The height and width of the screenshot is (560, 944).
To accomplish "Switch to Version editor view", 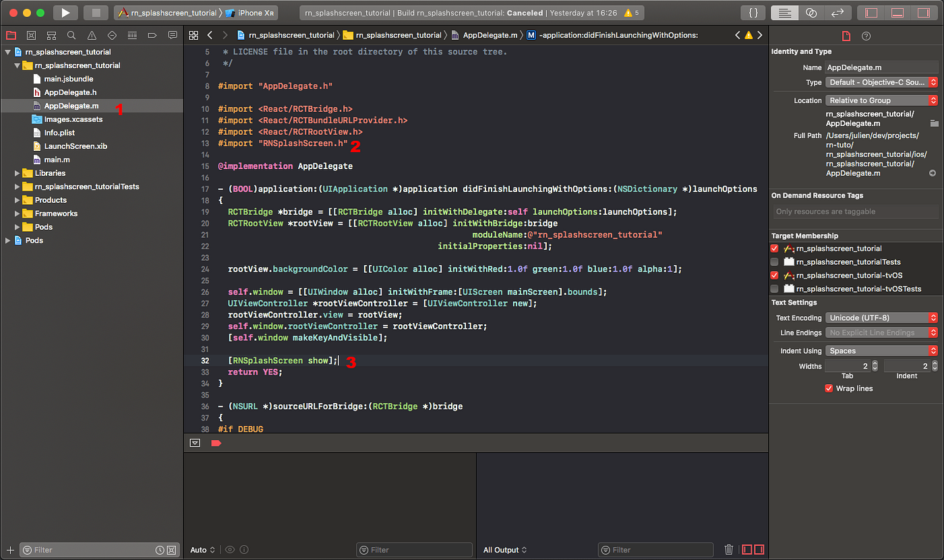I will click(x=837, y=13).
